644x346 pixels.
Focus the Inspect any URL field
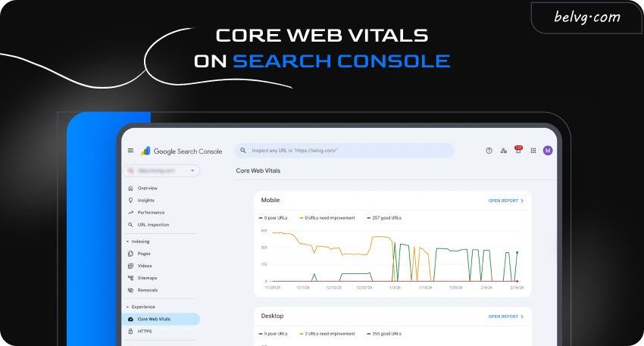click(345, 151)
